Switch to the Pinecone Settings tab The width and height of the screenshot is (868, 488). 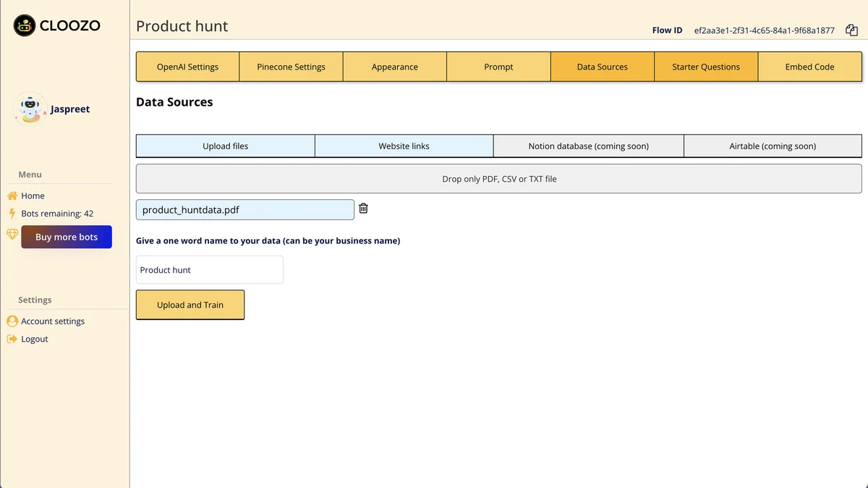[291, 67]
